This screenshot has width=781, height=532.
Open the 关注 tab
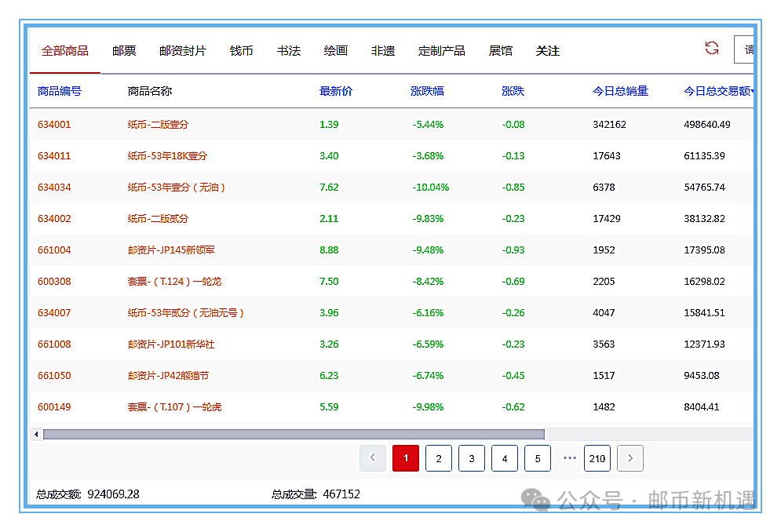pyautogui.click(x=548, y=51)
